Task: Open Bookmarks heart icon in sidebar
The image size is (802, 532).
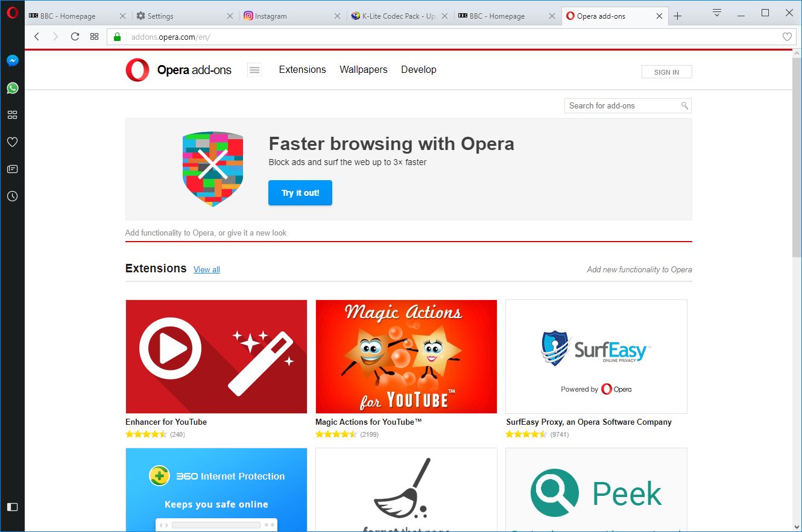Action: pyautogui.click(x=12, y=142)
